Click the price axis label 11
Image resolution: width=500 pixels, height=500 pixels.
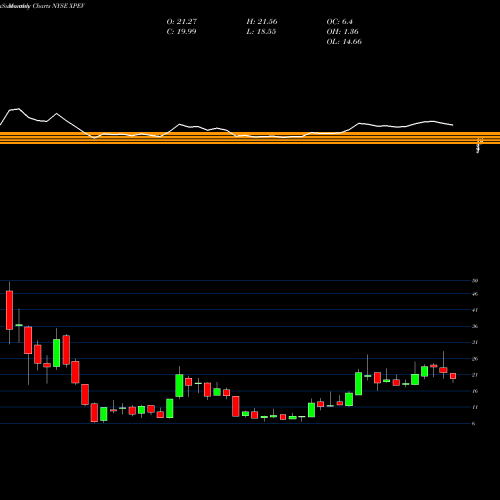475,407
